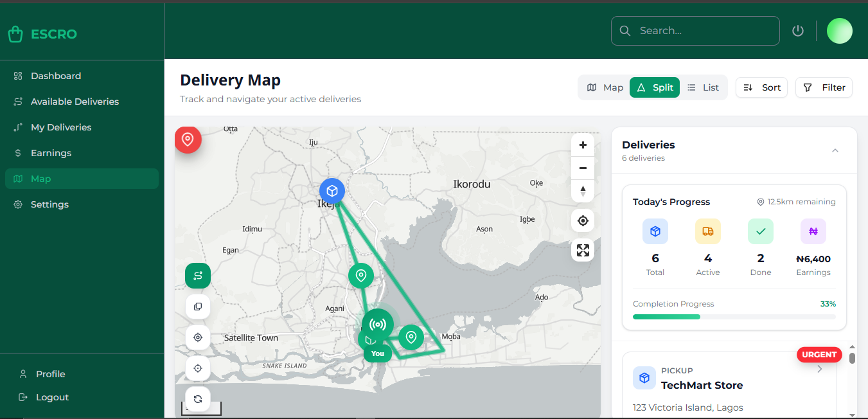Viewport: 868px width, 419px height.
Task: Switch to List view mode
Action: pyautogui.click(x=703, y=87)
